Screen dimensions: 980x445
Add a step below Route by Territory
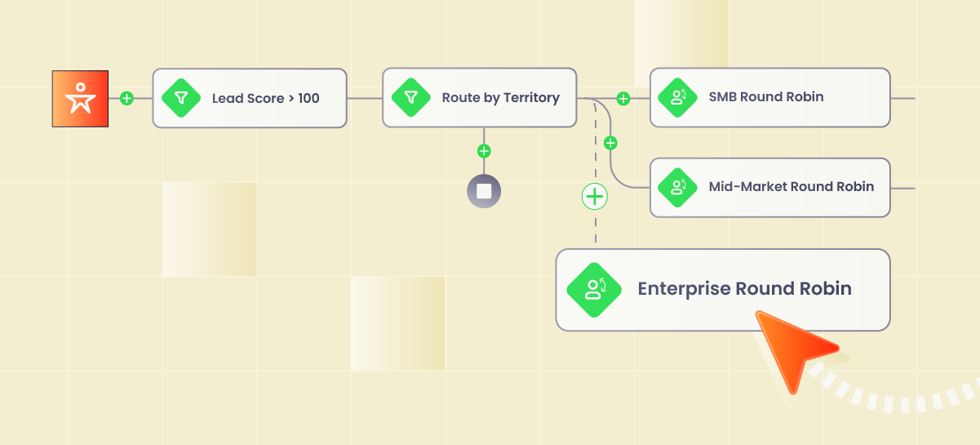[484, 151]
